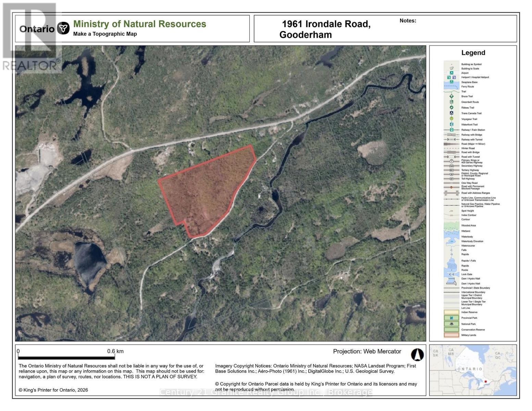Select the Bruce Trail diamond icon
Viewport: 532px width, 411px height.
(x=451, y=96)
